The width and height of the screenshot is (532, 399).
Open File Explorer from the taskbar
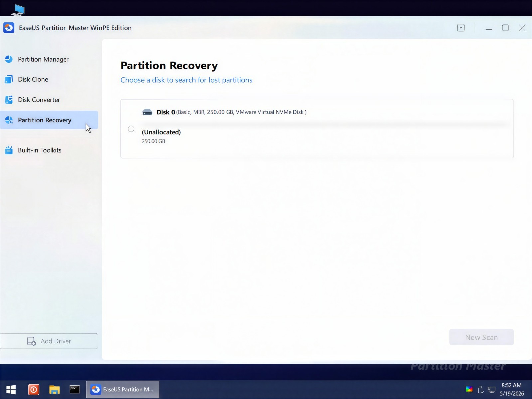[x=54, y=389]
